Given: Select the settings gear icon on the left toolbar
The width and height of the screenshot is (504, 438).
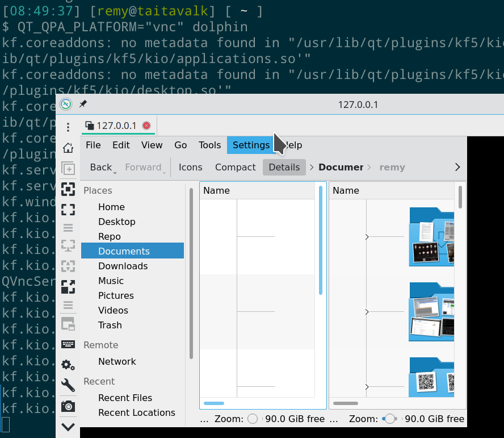Looking at the screenshot, I should (68, 365).
